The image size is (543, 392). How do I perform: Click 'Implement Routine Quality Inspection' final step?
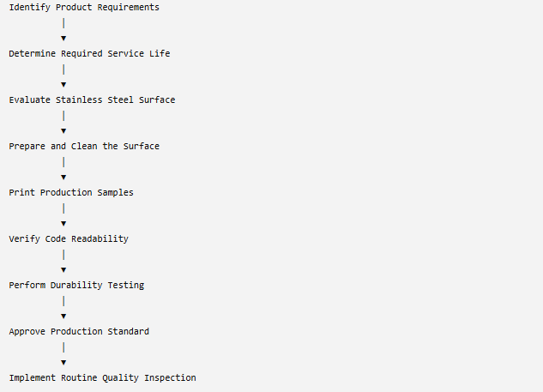click(102, 377)
